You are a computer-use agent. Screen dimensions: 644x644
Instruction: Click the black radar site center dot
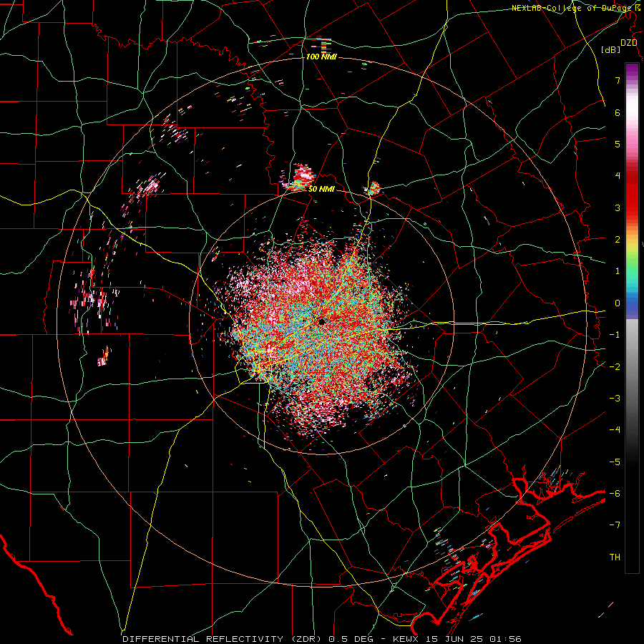(x=322, y=321)
